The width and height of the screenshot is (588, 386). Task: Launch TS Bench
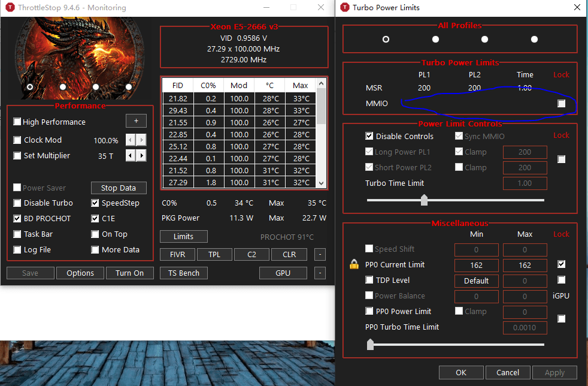184,273
